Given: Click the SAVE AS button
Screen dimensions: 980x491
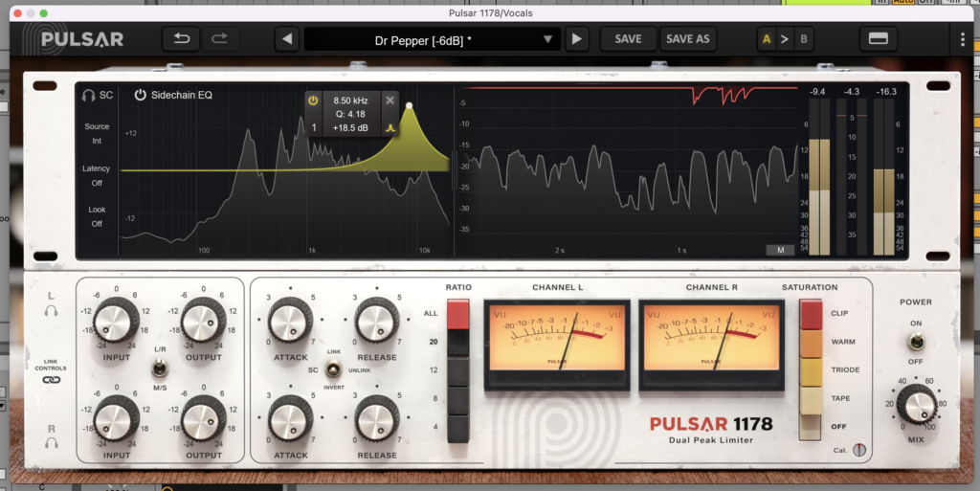Looking at the screenshot, I should click(x=687, y=38).
